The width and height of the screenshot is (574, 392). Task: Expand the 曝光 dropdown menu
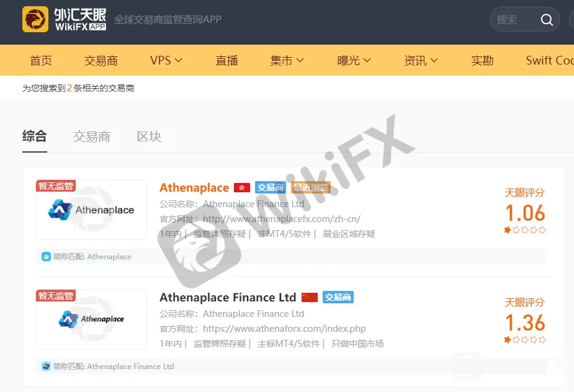tap(354, 60)
